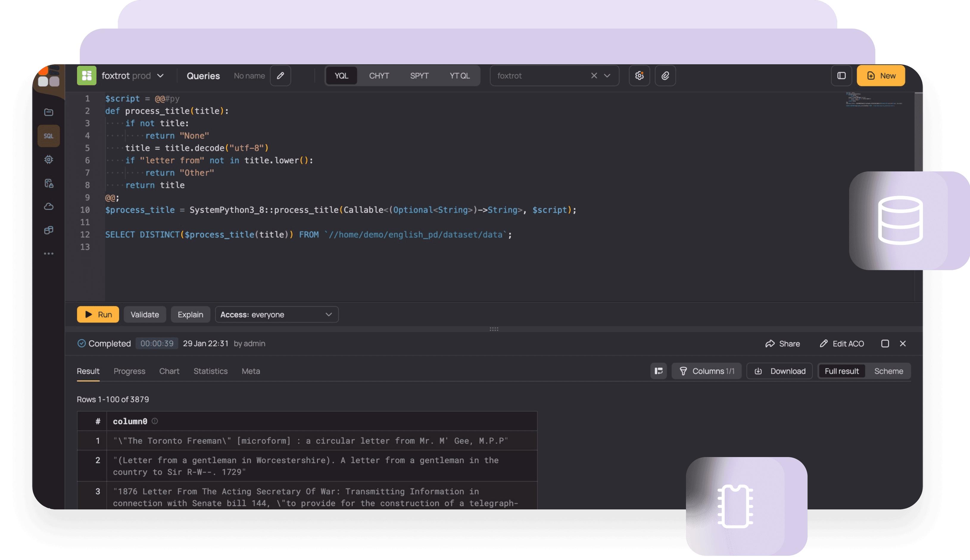This screenshot has width=970, height=560.
Task: Click the editor-results split handle
Action: [x=494, y=329]
